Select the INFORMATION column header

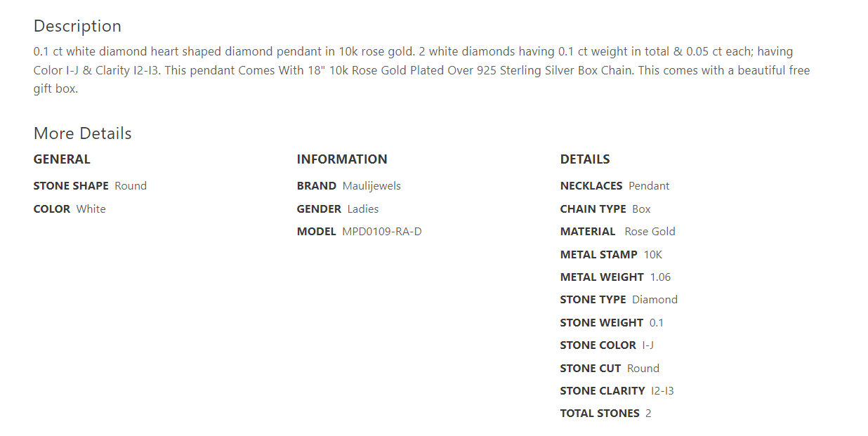[342, 159]
